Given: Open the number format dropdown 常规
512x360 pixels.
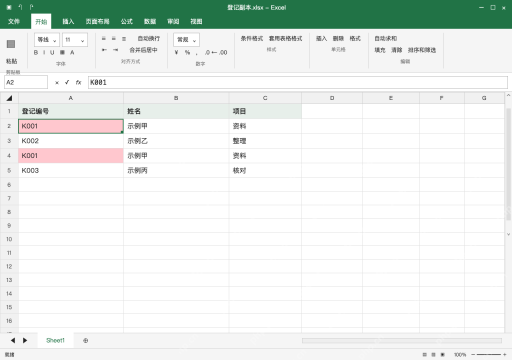Looking at the screenshot, I should click(x=186, y=40).
